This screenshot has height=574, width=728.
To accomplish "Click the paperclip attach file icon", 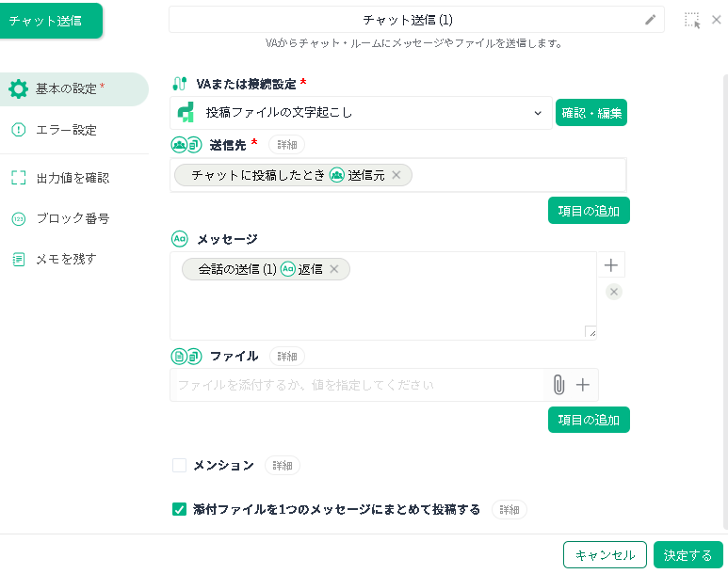I will [558, 385].
